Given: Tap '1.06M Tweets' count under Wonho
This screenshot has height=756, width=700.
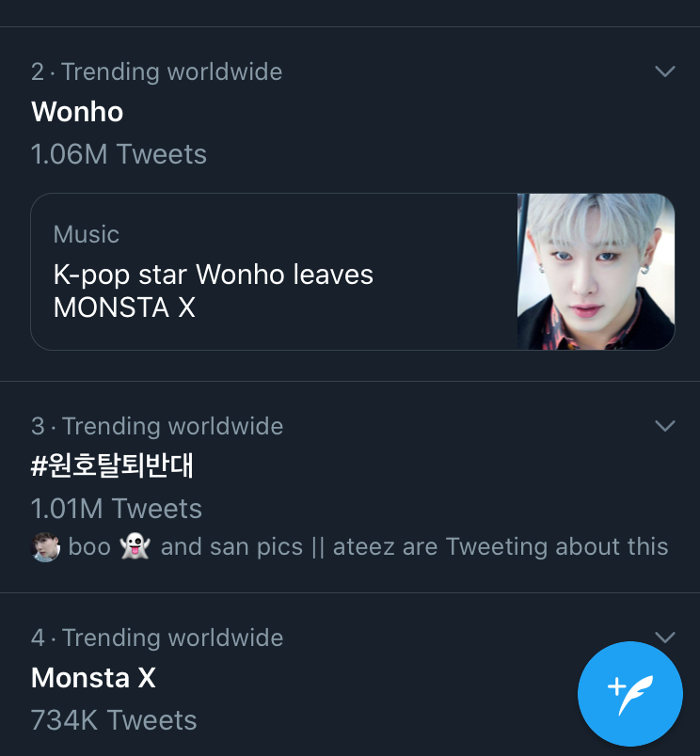Looking at the screenshot, I should (x=119, y=154).
